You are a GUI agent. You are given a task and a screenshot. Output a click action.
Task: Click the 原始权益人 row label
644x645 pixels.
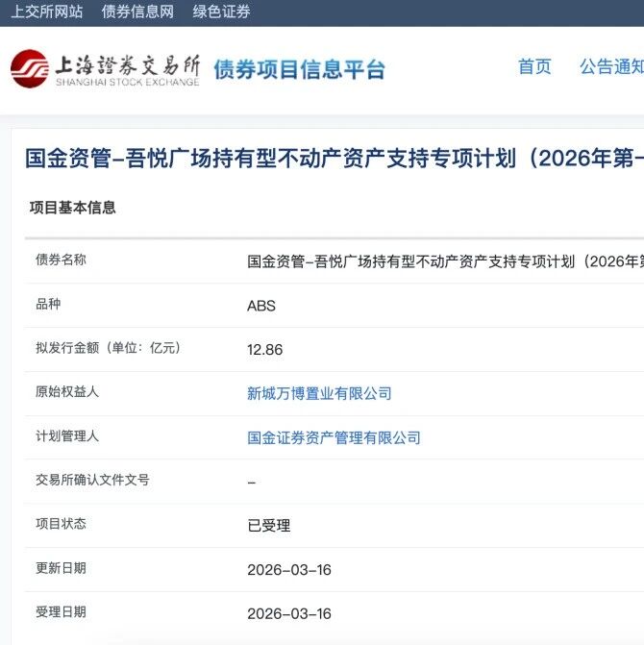coord(67,391)
